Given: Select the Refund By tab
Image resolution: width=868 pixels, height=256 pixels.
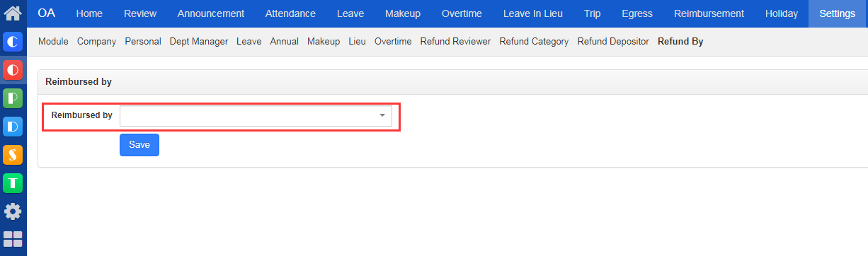Looking at the screenshot, I should (680, 42).
